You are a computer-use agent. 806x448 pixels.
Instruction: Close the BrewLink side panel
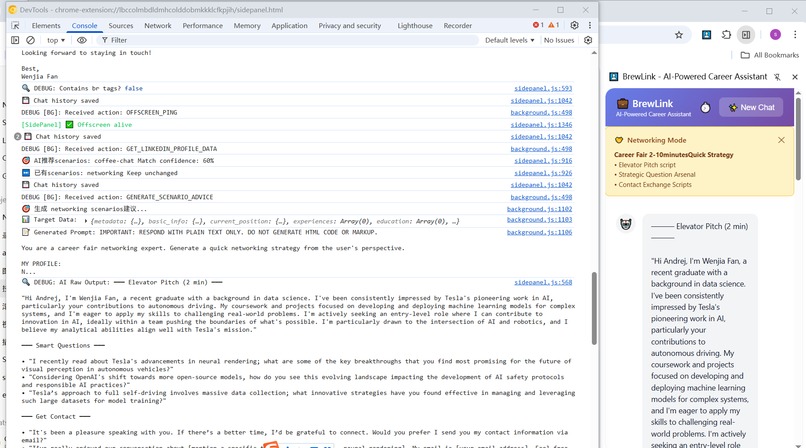[x=795, y=77]
